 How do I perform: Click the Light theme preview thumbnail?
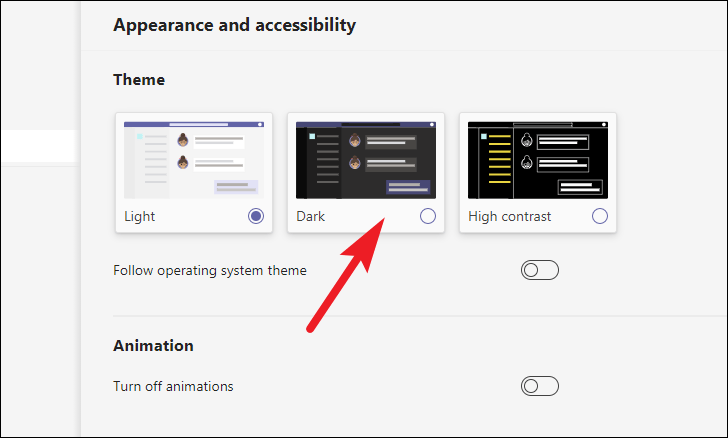coord(194,160)
